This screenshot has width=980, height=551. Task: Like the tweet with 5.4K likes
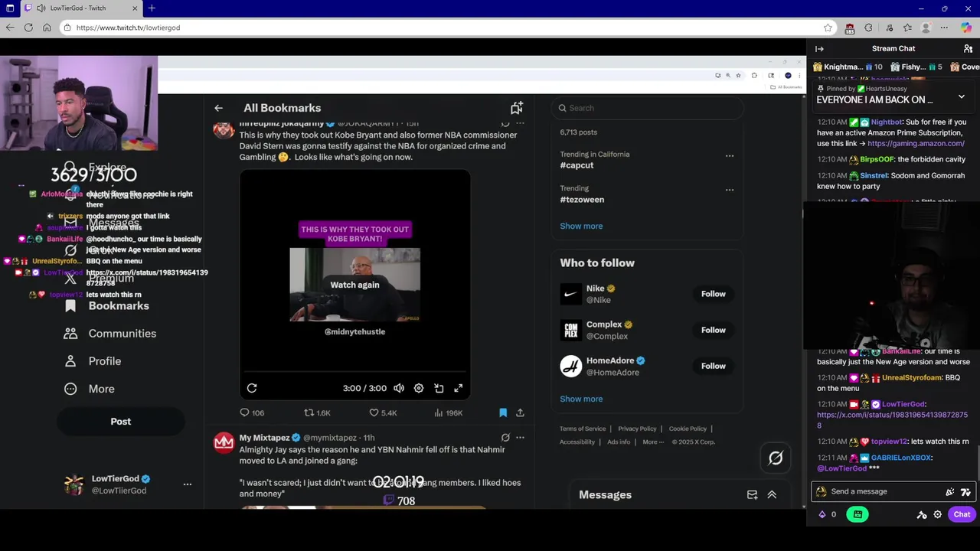pyautogui.click(x=374, y=412)
